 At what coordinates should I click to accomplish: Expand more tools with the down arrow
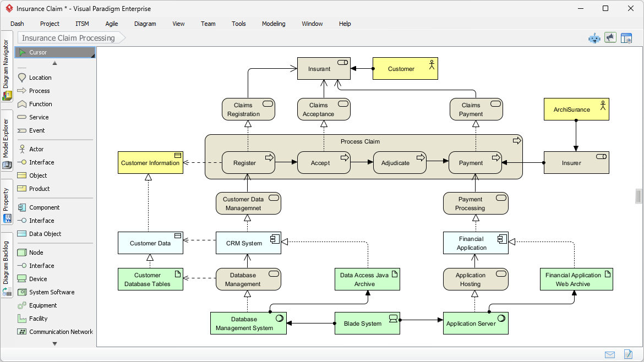54,343
